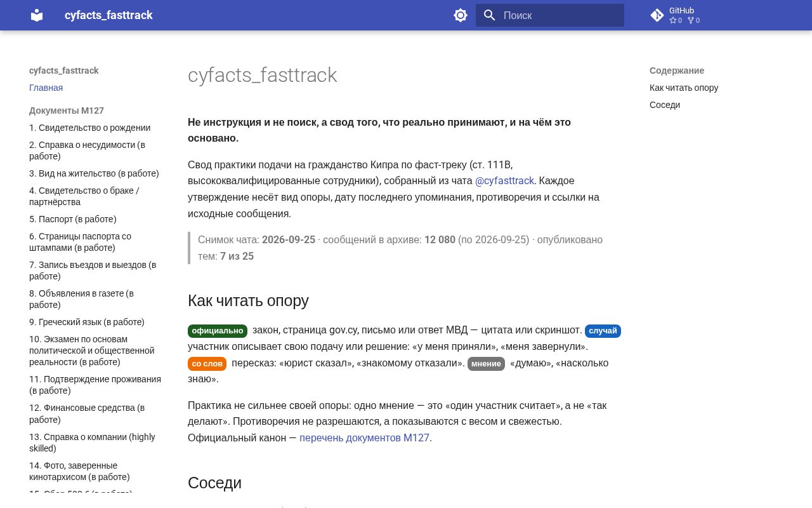Click the Документы М127 section label
The height and width of the screenshot is (508, 812).
(67, 110)
